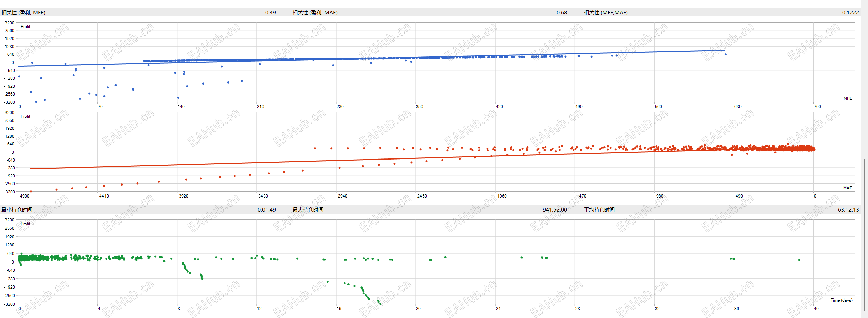The image size is (868, 318).
Task: Click the 平均持仓时间 label
Action: pyautogui.click(x=599, y=210)
